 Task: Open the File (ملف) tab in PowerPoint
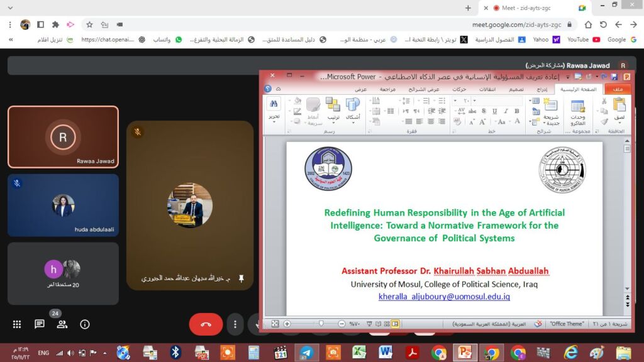point(618,89)
